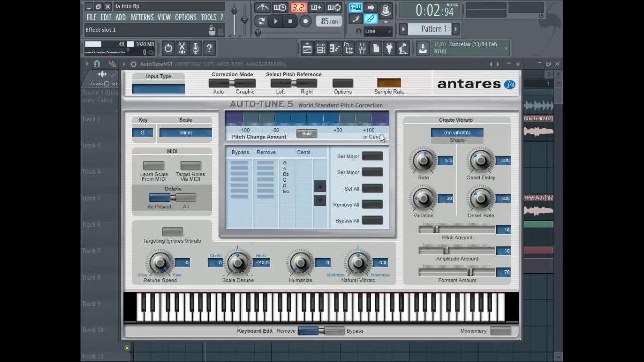Click the Record button in transport
Viewport: 644px width, 362px height.
305,21
